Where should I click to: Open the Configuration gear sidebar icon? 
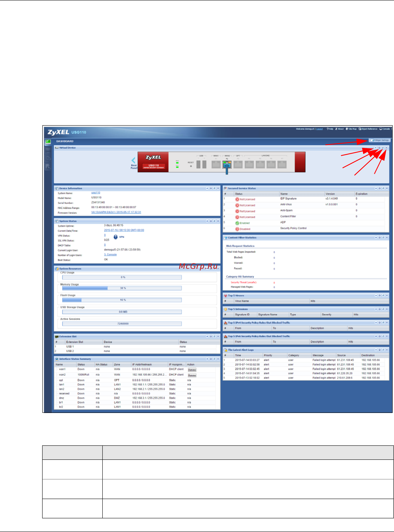[x=48, y=158]
